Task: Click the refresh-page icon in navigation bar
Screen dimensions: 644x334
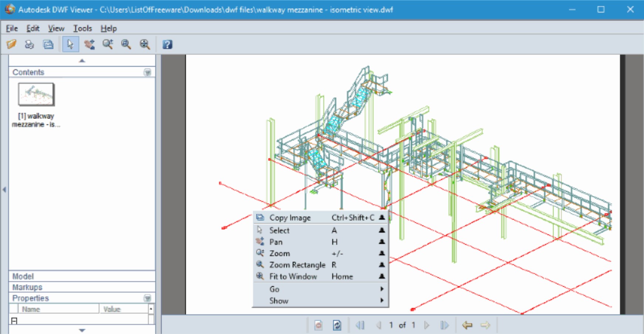Action: [x=337, y=325]
